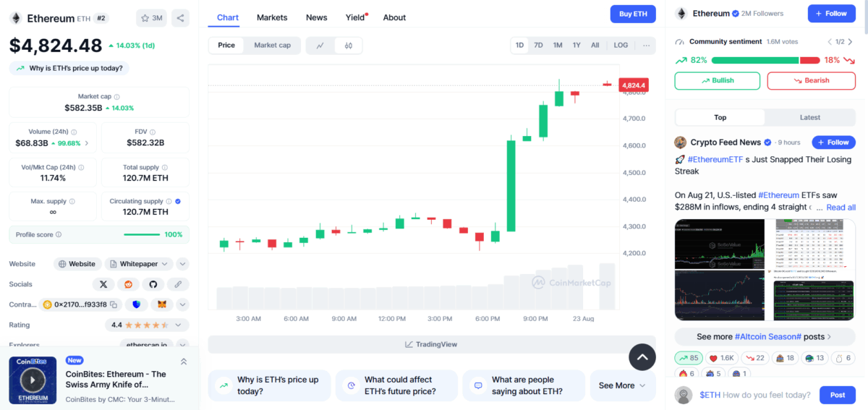Vote Bullish on community sentiment
This screenshot has height=410, width=868.
click(718, 80)
